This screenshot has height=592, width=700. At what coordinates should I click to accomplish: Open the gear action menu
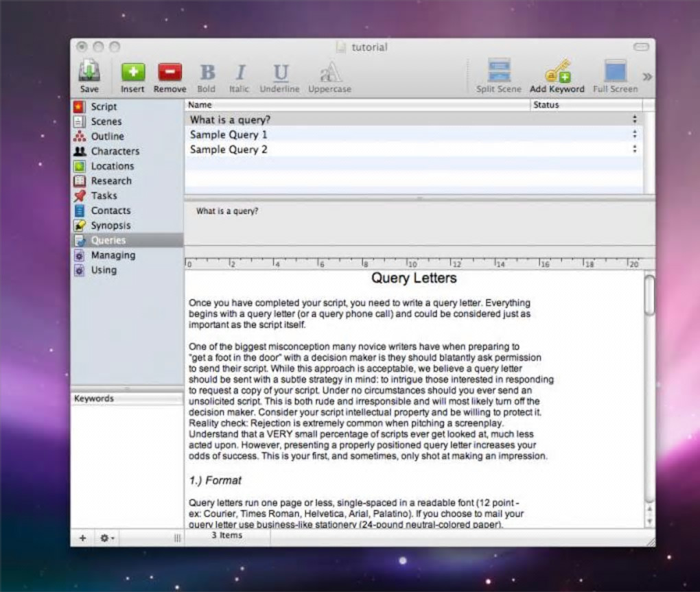tap(106, 538)
